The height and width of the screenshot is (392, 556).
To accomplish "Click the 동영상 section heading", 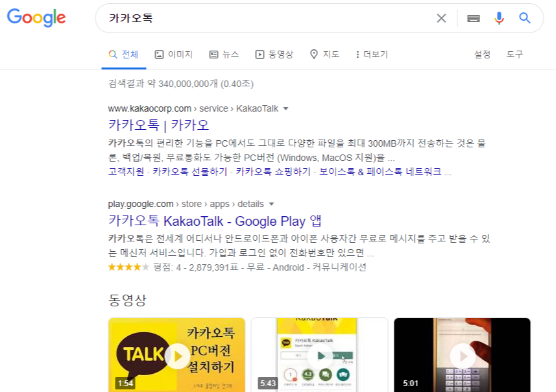I will pos(127,300).
